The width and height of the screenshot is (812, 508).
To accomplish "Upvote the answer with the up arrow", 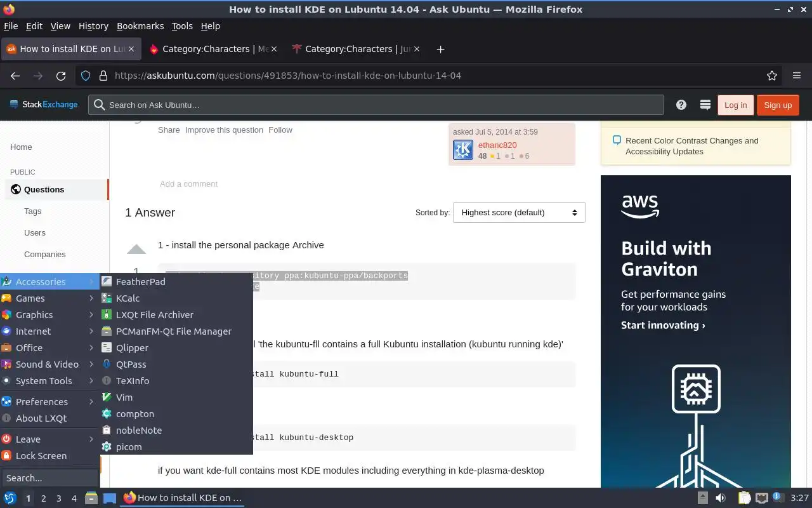I will pos(136,249).
